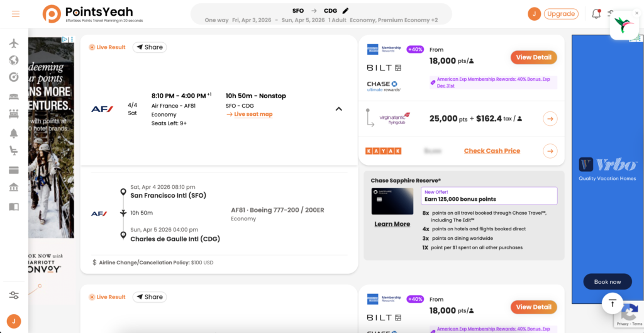The image size is (644, 333).
Task: Click Economy, Premium Economy +2 cabin text
Action: coord(394,20)
